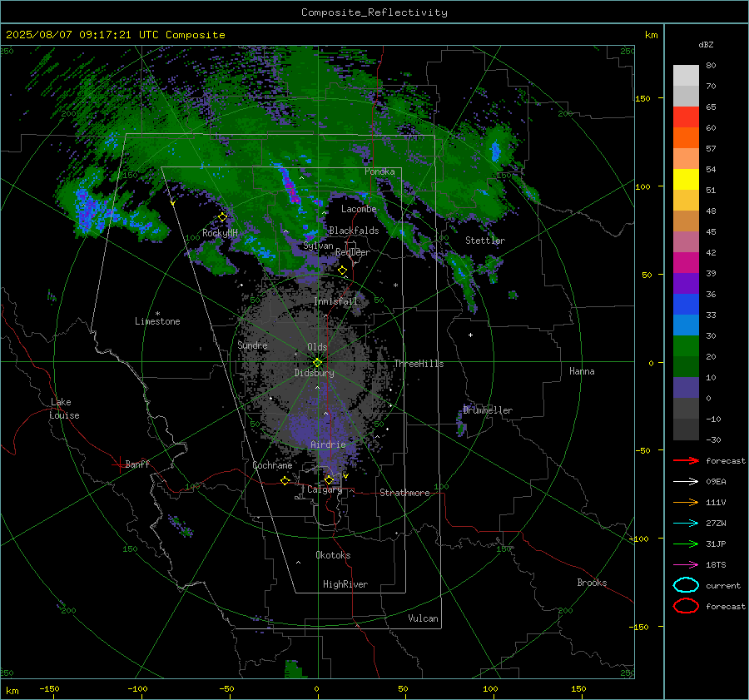Click the 18TS legend text
Screen dimensions: 749x700
click(716, 565)
